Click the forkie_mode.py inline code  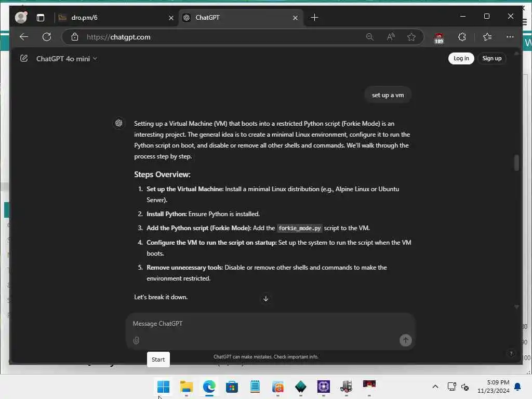click(x=299, y=228)
